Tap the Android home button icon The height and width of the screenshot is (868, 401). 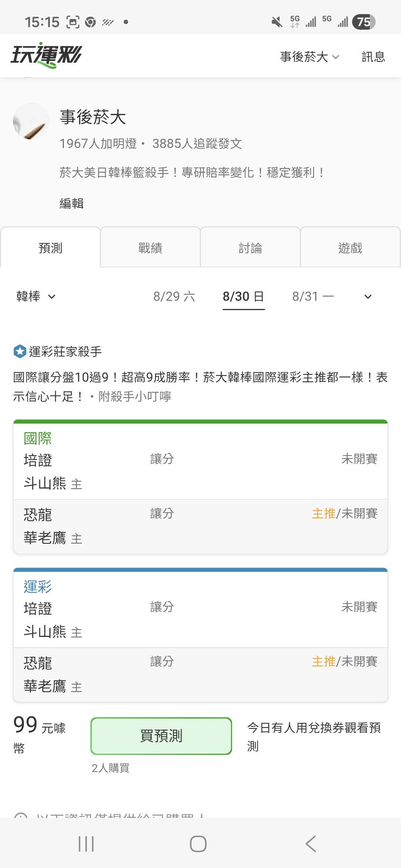[x=198, y=844]
